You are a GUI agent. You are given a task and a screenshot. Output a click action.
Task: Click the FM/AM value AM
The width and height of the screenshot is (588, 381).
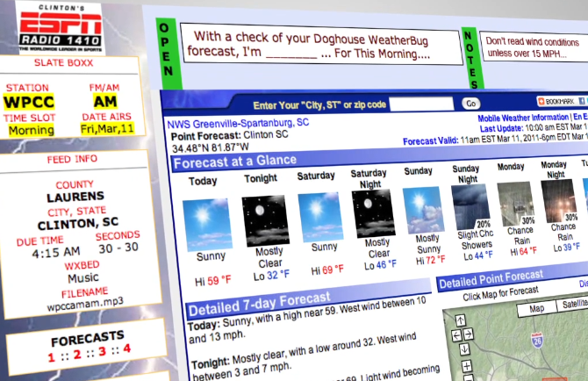tap(105, 101)
